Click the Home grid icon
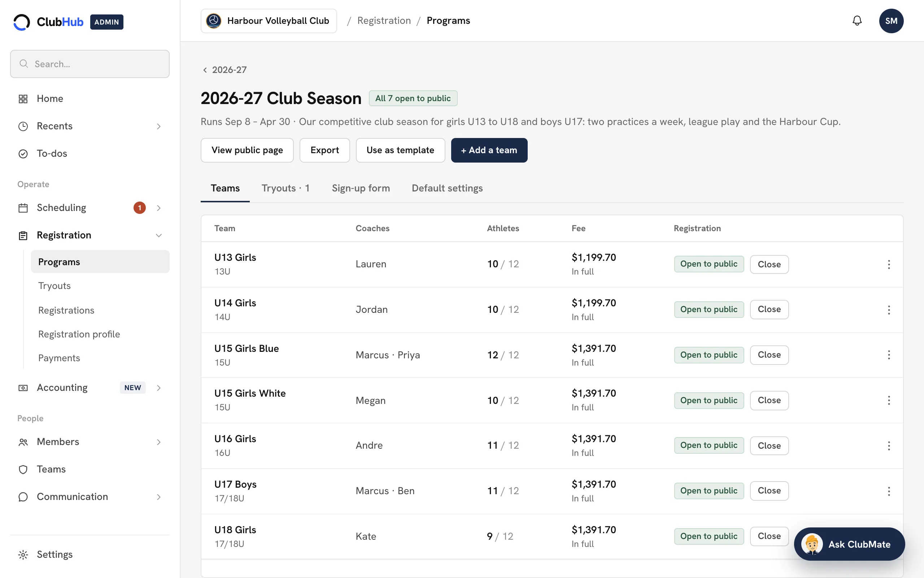Viewport: 924px width, 578px height. [23, 99]
